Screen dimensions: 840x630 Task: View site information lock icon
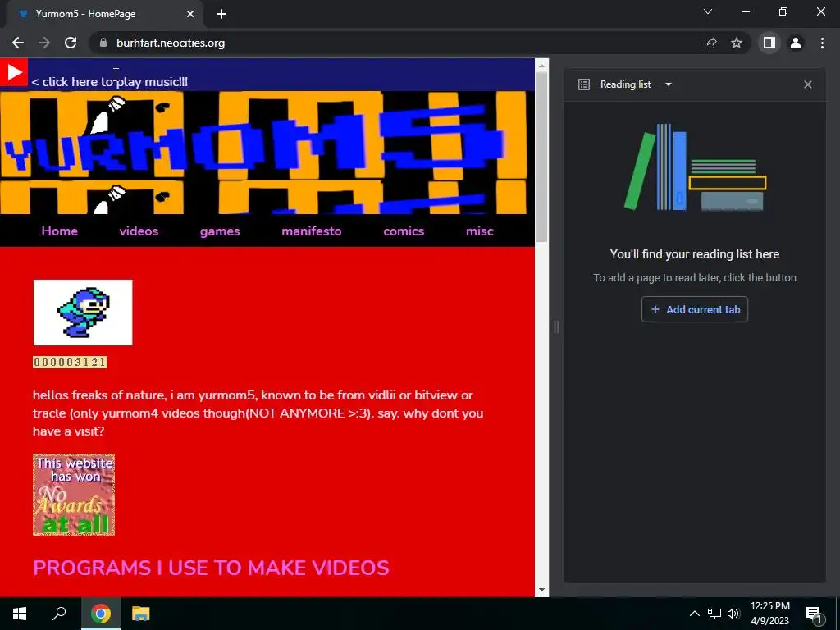(x=103, y=43)
